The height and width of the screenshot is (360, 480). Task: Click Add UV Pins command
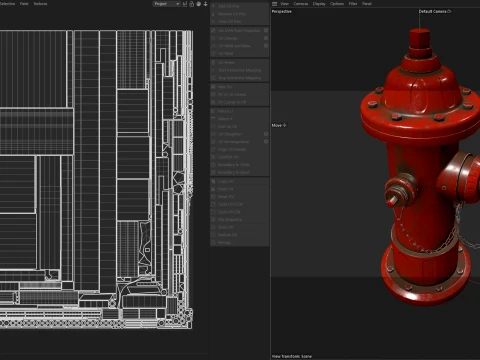coord(239,6)
